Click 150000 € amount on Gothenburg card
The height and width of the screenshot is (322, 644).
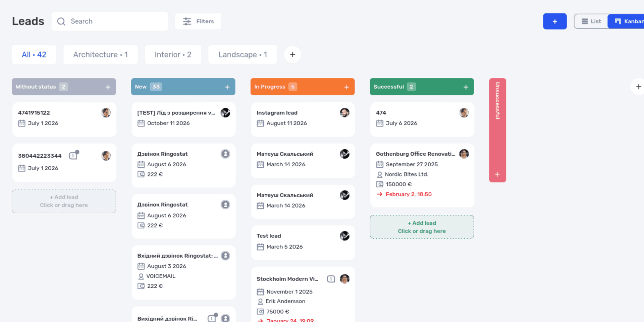point(398,184)
